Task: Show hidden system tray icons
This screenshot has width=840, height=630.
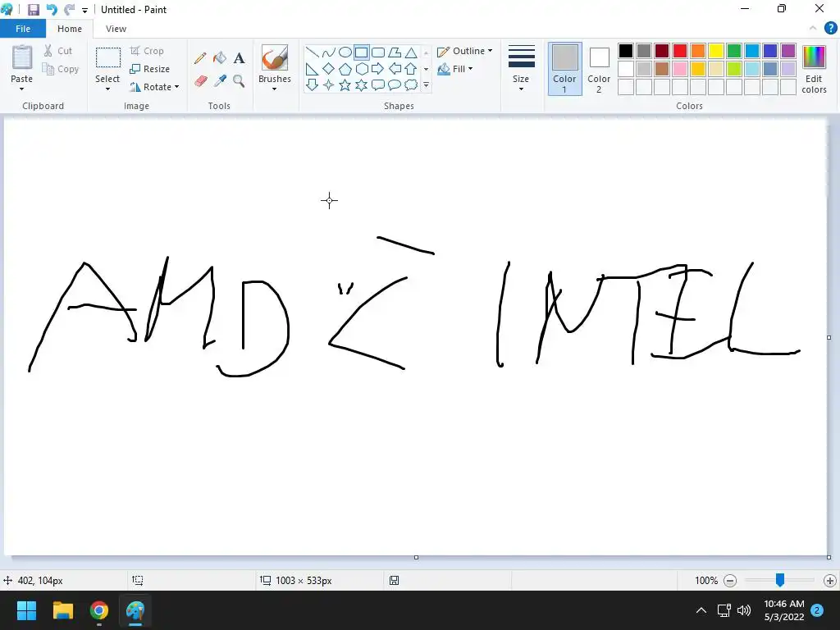Action: (701, 610)
